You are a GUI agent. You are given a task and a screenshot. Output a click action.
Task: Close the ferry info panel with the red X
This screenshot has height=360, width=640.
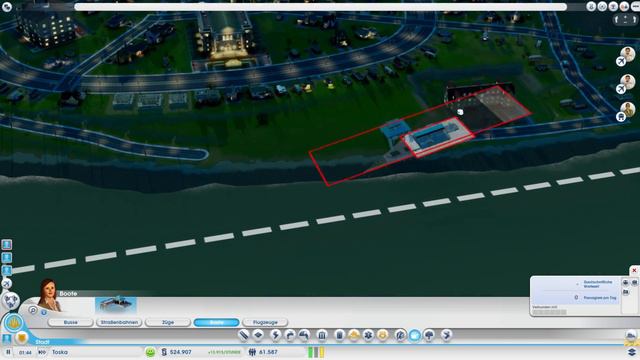point(634,271)
